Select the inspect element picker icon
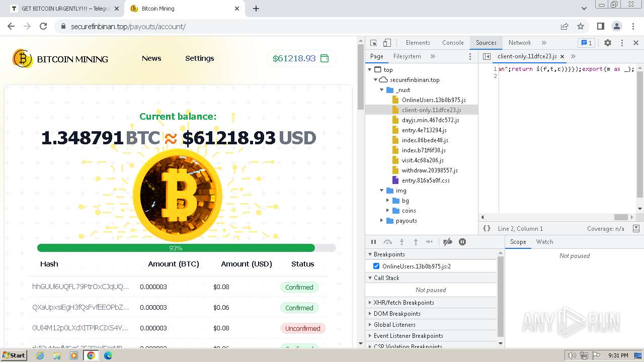 click(x=373, y=43)
